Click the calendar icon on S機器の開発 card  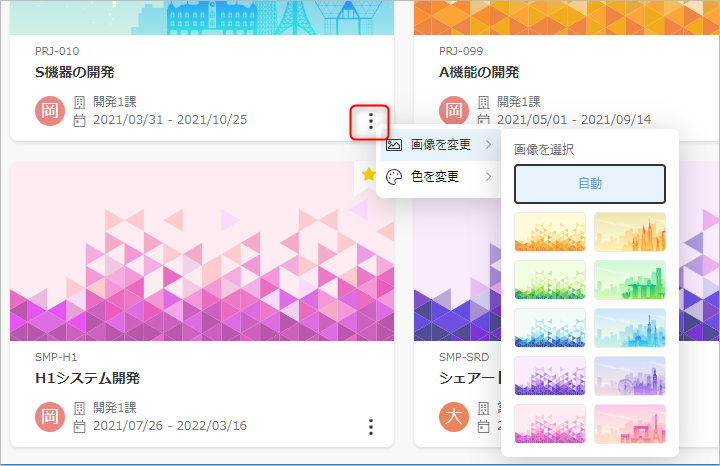pos(80,121)
